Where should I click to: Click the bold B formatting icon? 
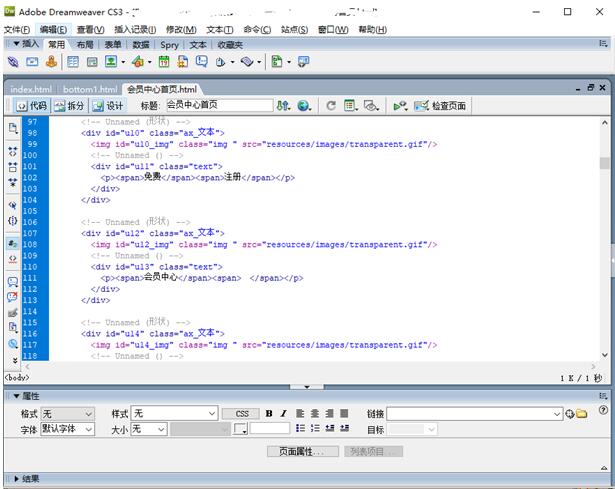coord(269,413)
